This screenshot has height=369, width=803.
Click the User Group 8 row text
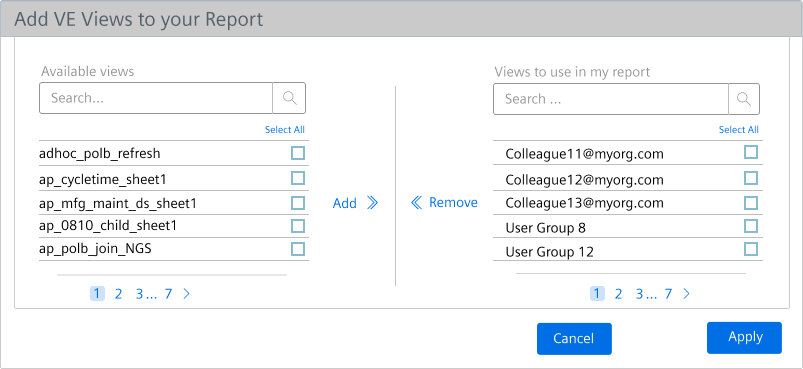[x=545, y=228]
